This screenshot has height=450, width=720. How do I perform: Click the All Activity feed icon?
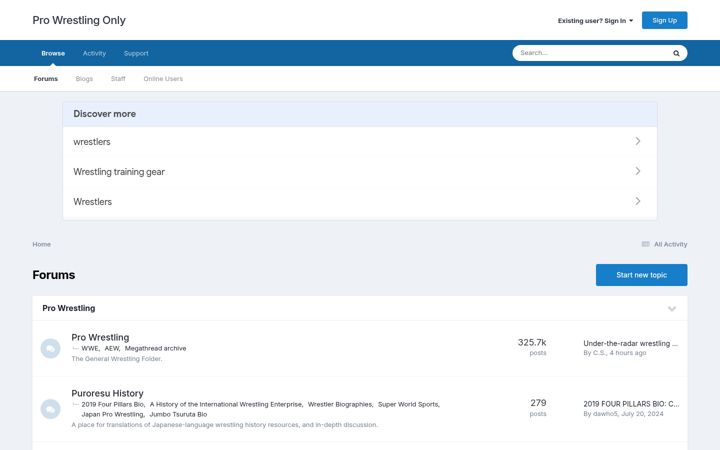645,244
